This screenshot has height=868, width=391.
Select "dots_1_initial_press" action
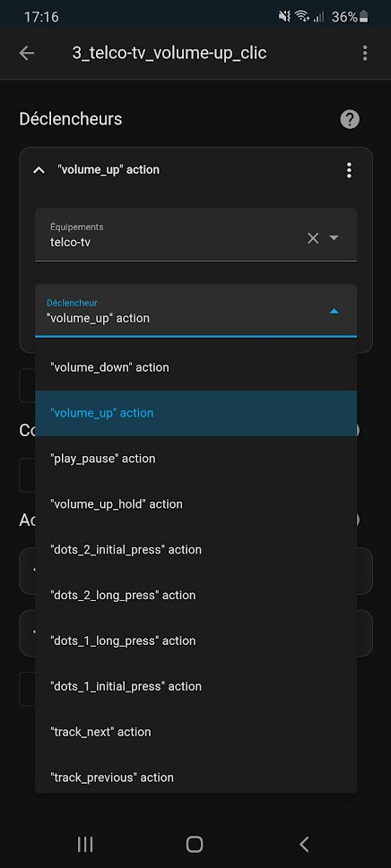click(x=196, y=686)
